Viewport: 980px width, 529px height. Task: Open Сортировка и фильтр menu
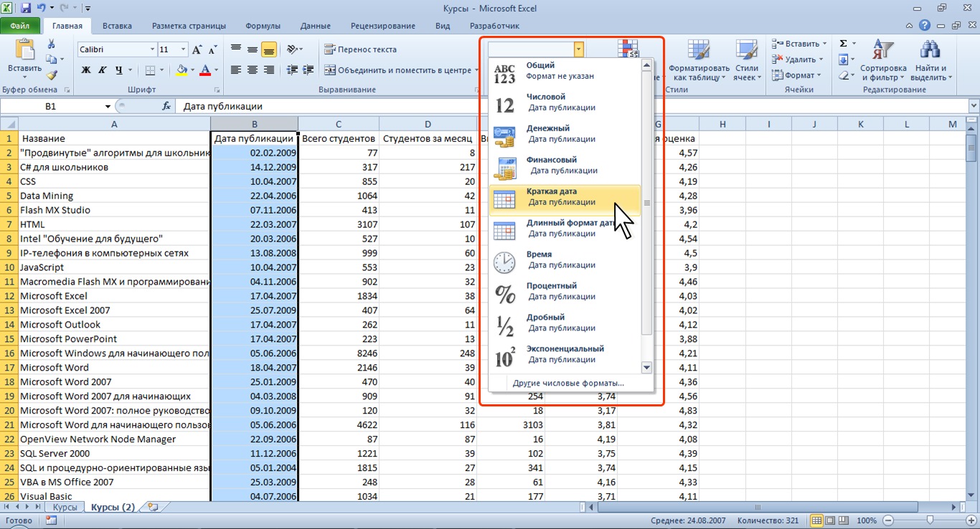(883, 60)
